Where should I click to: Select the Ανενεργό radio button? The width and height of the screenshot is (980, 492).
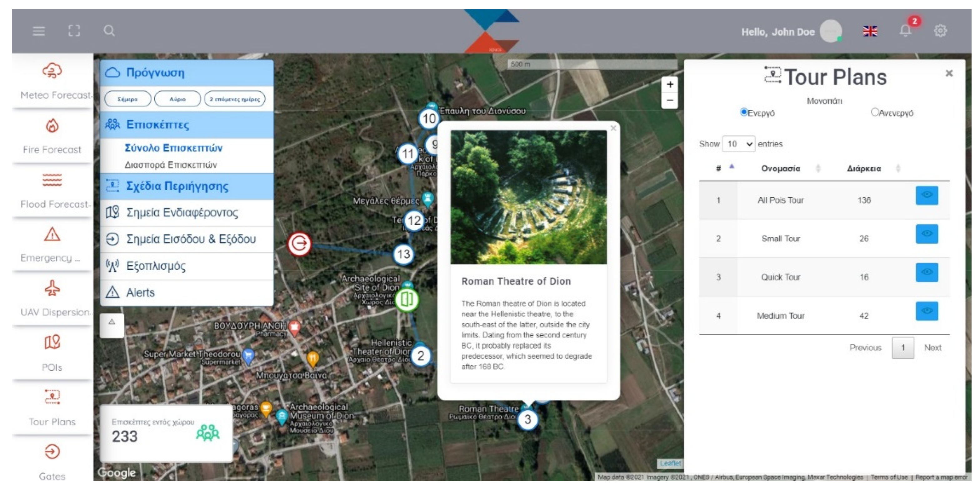coord(875,112)
